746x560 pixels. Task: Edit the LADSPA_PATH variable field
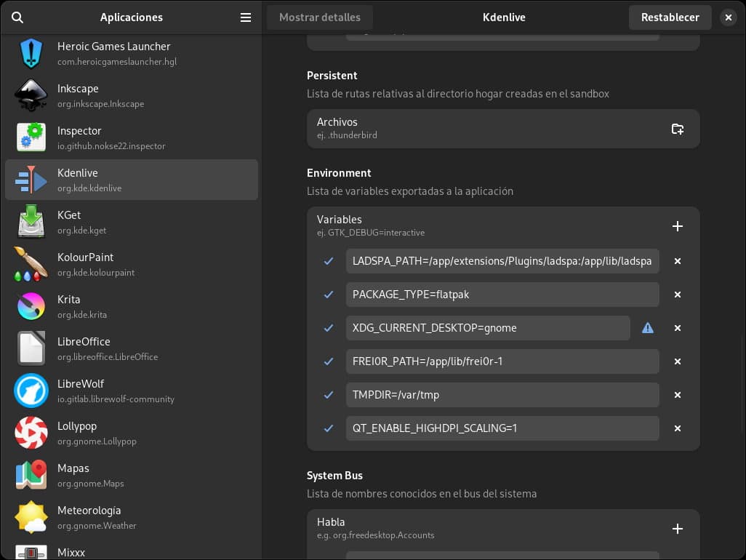tap(502, 261)
